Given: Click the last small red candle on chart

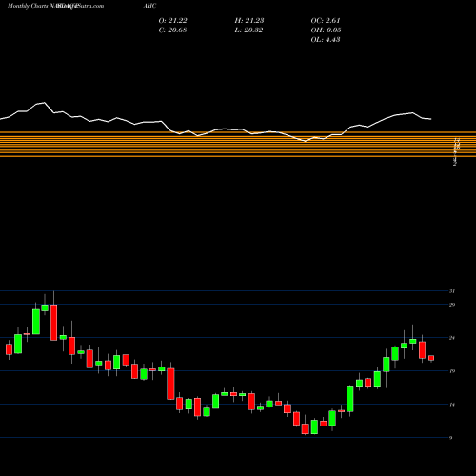Looking at the screenshot, I should coord(431,358).
